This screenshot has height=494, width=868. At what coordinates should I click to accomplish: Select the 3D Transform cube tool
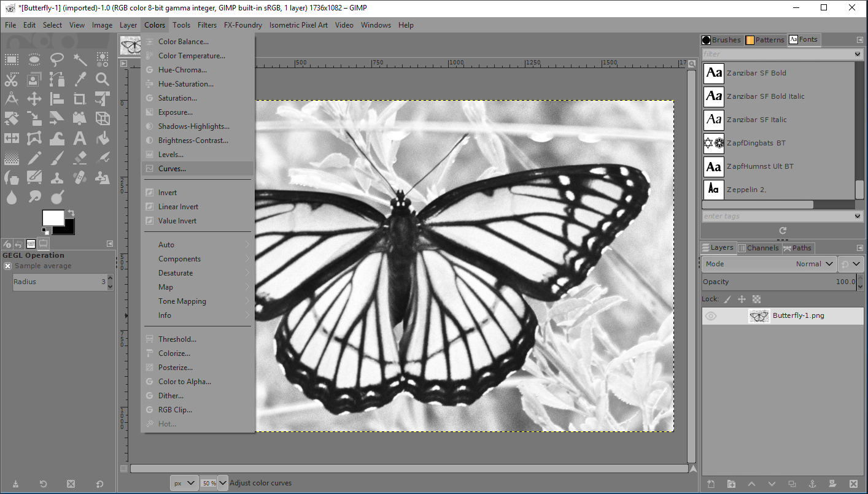point(103,118)
